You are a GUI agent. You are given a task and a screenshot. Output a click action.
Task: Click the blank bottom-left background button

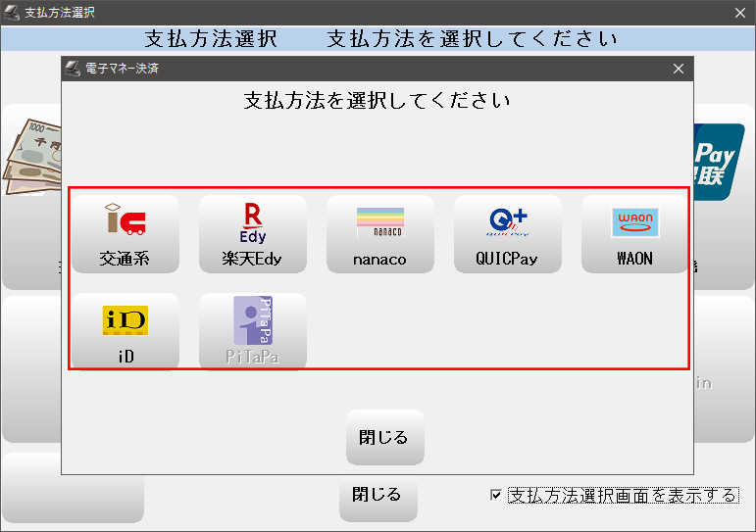pyautogui.click(x=74, y=488)
